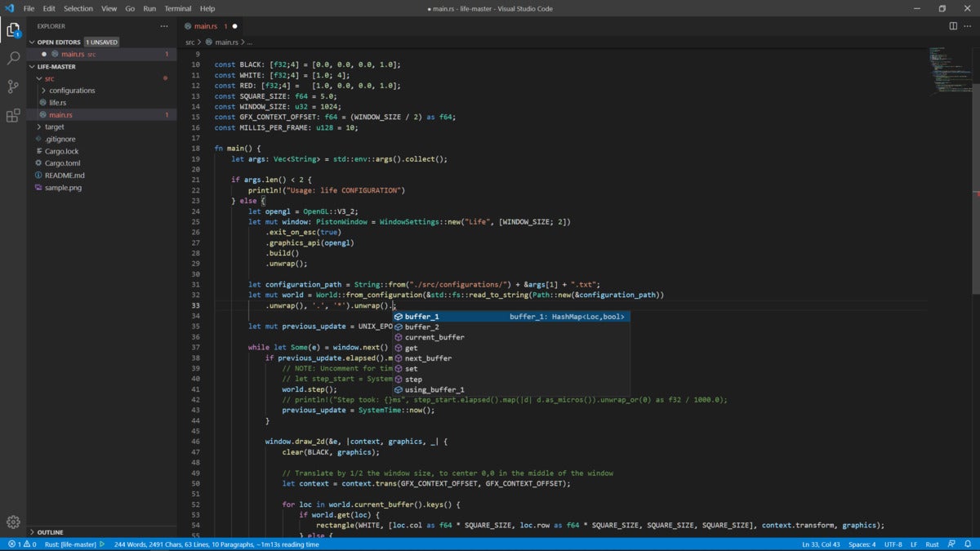Open the Go menu
The image size is (980, 551).
click(x=130, y=8)
